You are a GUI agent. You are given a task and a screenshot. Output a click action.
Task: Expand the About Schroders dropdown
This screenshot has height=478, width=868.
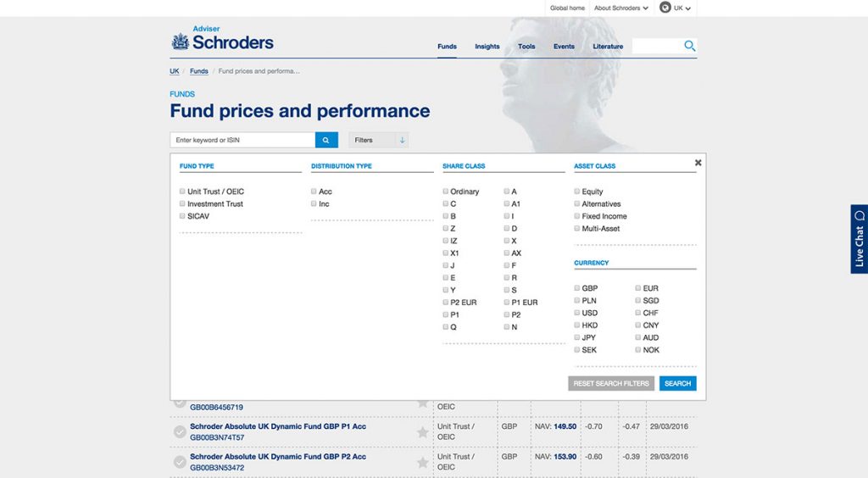(620, 8)
